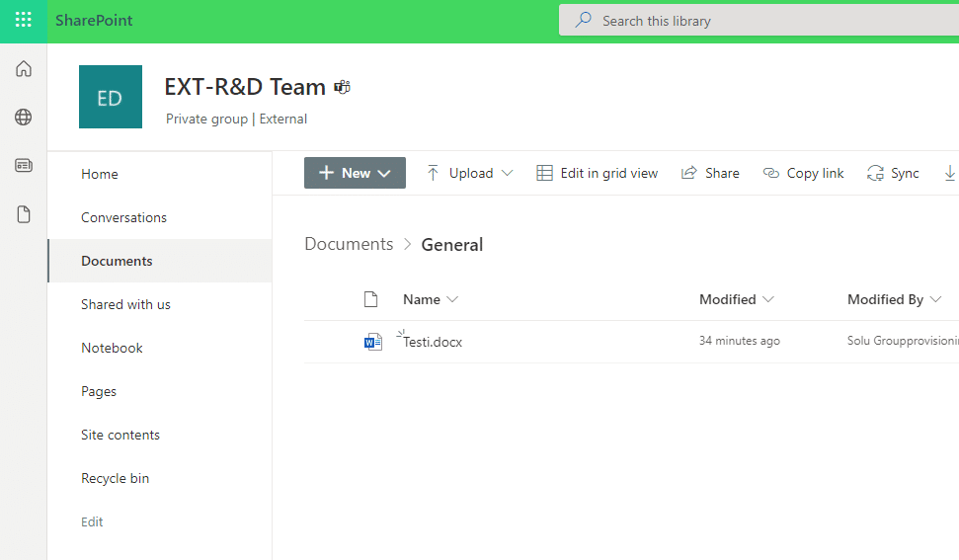Click the Word icon for Testi.docx
Image resolution: width=959 pixels, height=560 pixels.
coord(373,342)
